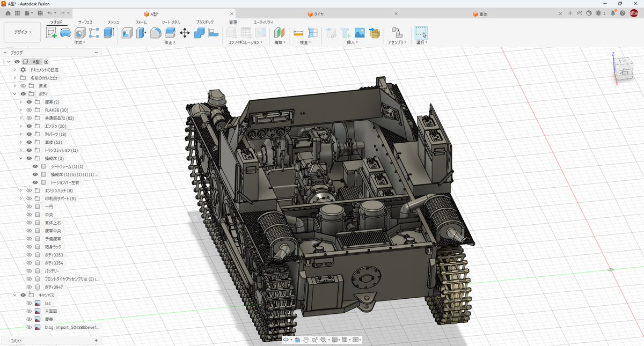
Task: Select the Combine tool
Action: point(199,33)
